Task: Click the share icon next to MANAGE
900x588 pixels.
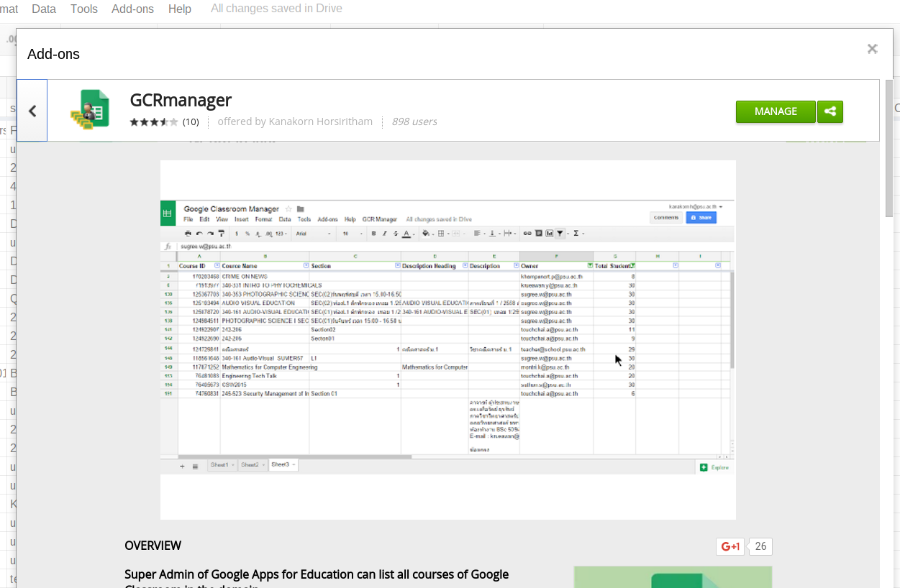Action: (830, 111)
